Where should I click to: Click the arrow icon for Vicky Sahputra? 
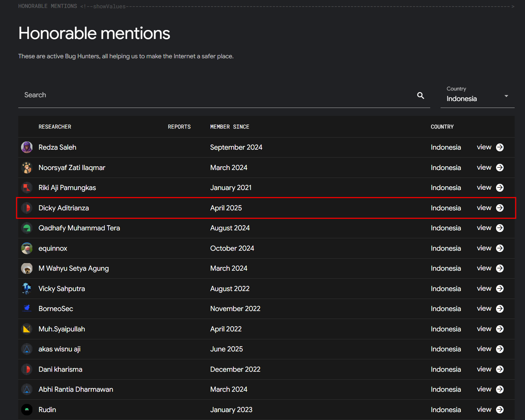click(500, 289)
